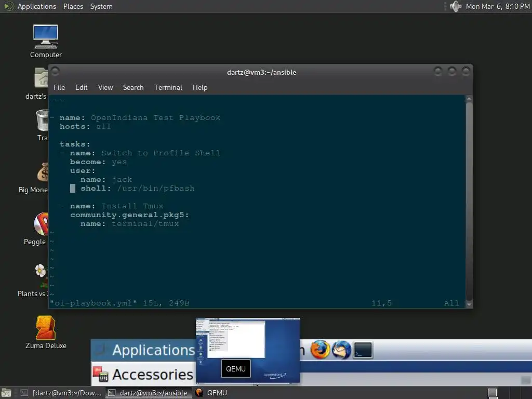This screenshot has width=532, height=399.
Task: Click terminal window menu button at top-left
Action: tap(55, 71)
